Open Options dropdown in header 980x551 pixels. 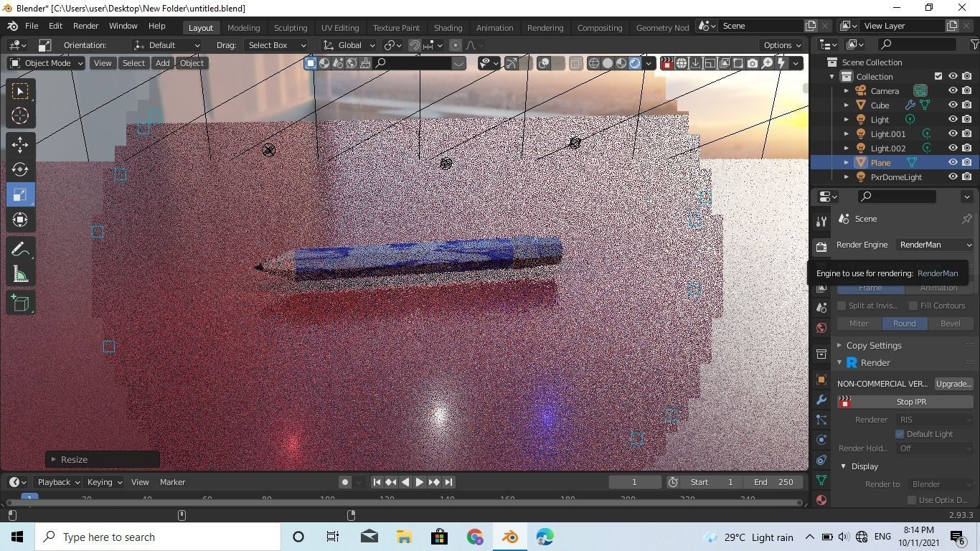point(782,45)
